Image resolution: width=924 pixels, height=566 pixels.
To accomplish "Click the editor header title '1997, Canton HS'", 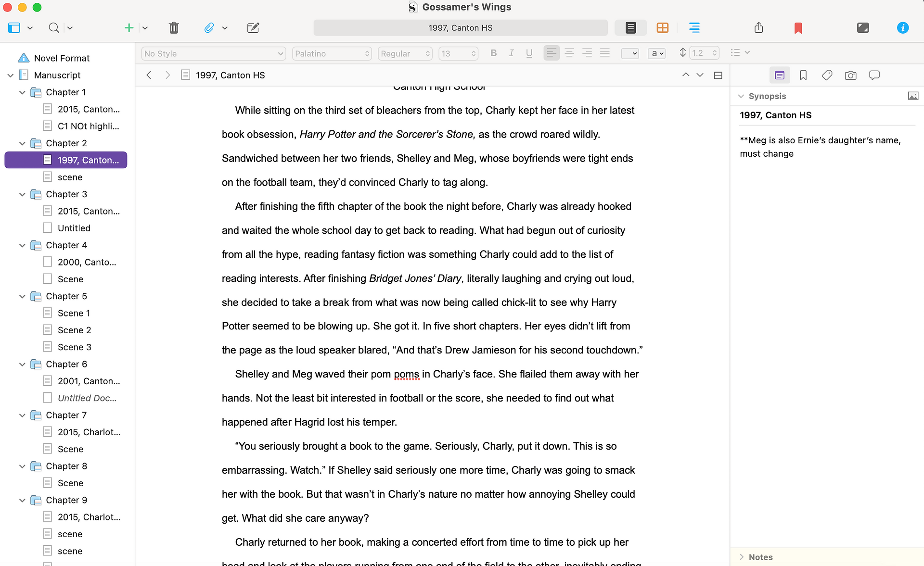I will pos(231,75).
